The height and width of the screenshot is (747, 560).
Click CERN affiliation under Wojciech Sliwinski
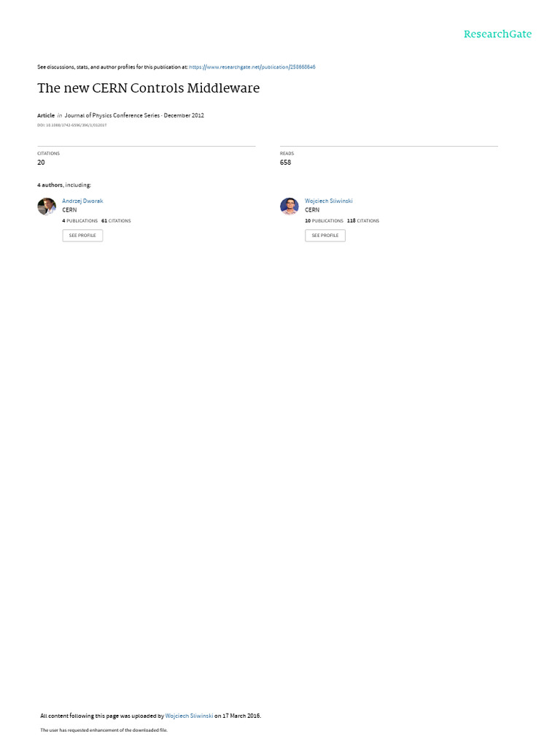pos(312,209)
